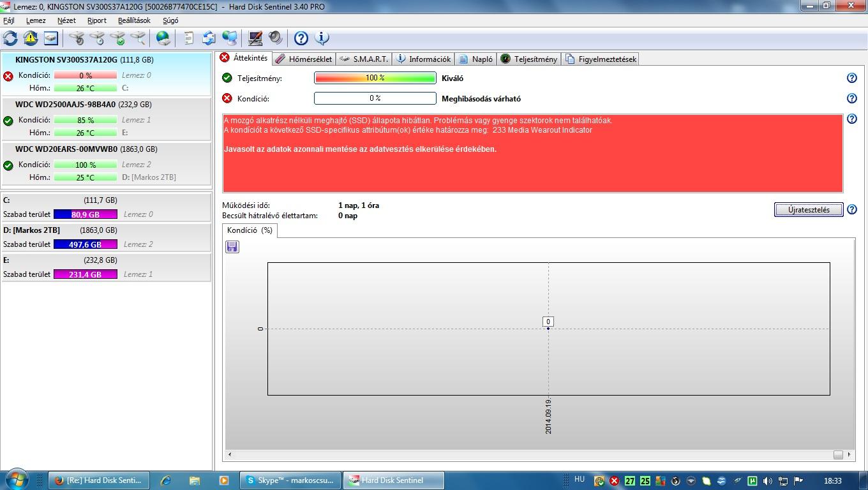Open the Nézet menu
868x490 pixels.
66,20
